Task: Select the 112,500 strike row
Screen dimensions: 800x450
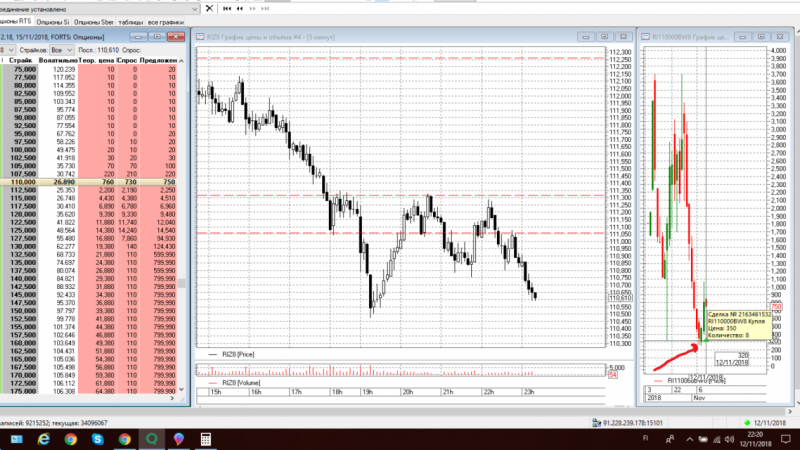Action: point(91,190)
